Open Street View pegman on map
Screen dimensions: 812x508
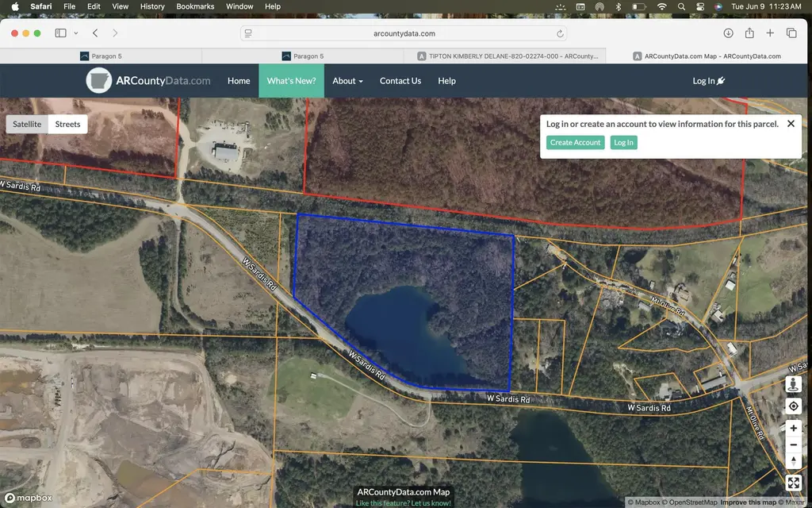pyautogui.click(x=793, y=385)
